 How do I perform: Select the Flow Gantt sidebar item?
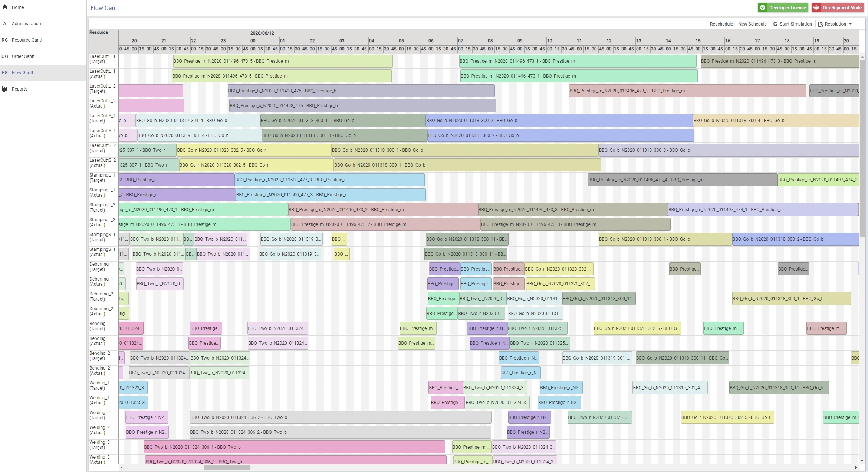[x=22, y=72]
